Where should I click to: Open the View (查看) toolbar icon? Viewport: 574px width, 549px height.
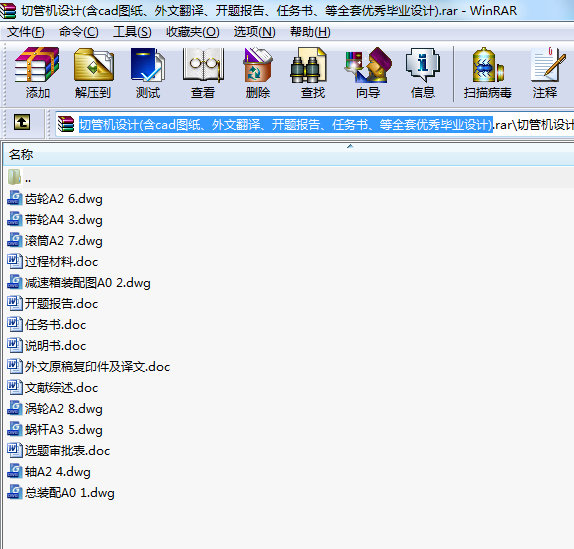(x=203, y=65)
